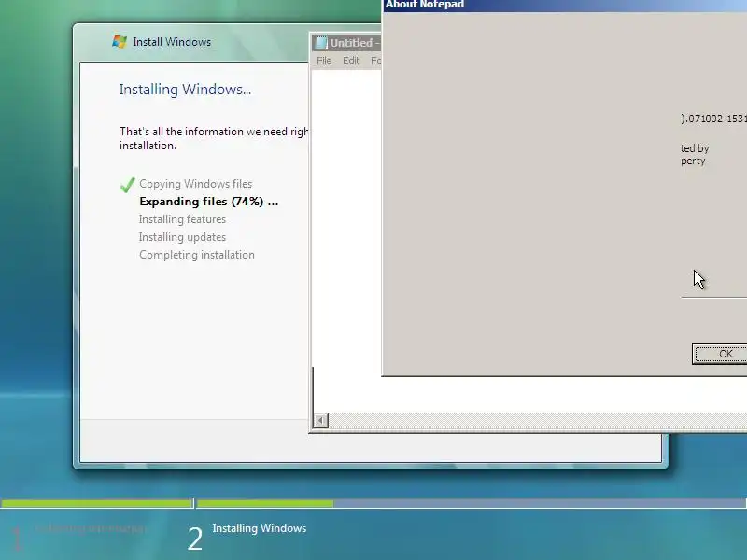The width and height of the screenshot is (747, 560).
Task: Click the stage 2 installation progress bar
Action: tap(472, 503)
